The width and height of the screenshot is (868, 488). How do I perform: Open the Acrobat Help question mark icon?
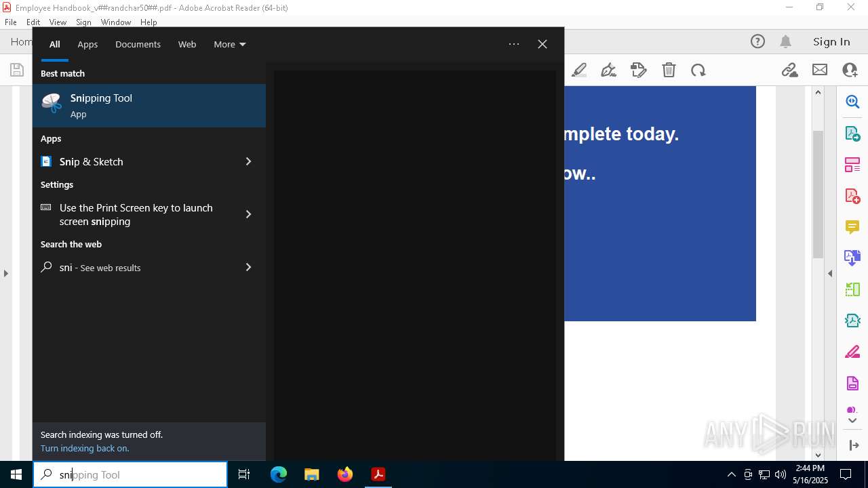tap(757, 41)
